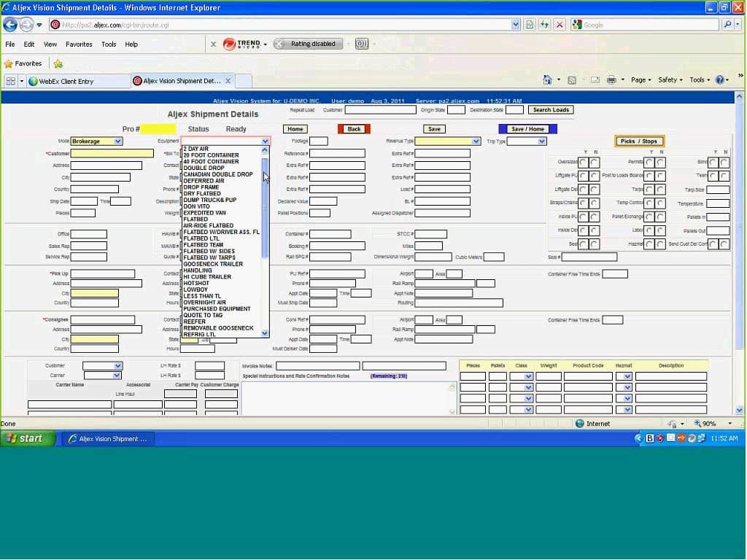Click the browser Back arrow button
Image resolution: width=747 pixels, height=560 pixels.
tap(10, 24)
